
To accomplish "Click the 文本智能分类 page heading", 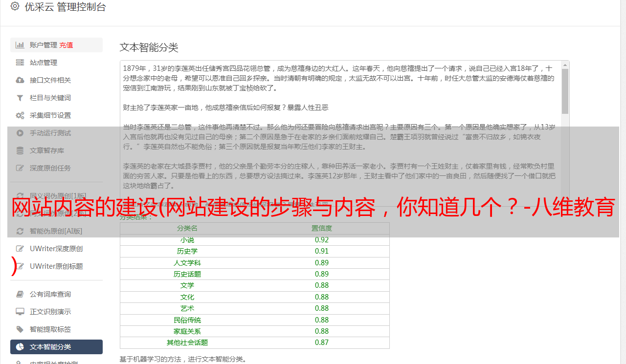I will click(149, 47).
